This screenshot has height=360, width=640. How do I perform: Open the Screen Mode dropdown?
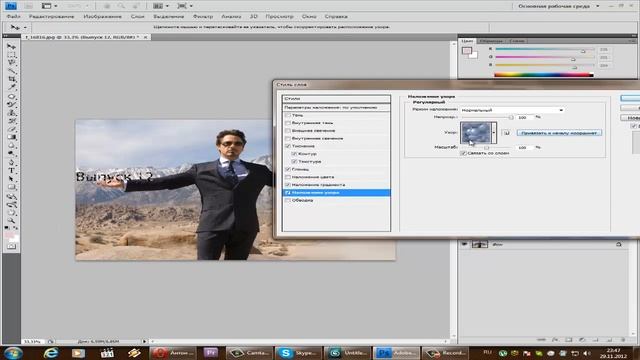coord(185,6)
